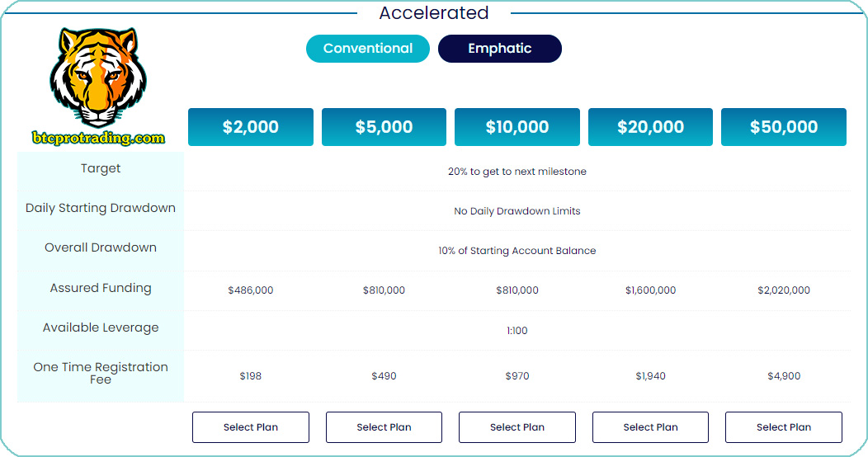Click Select Plan under the $4,900 fee
The width and height of the screenshot is (868, 457).
(784, 427)
